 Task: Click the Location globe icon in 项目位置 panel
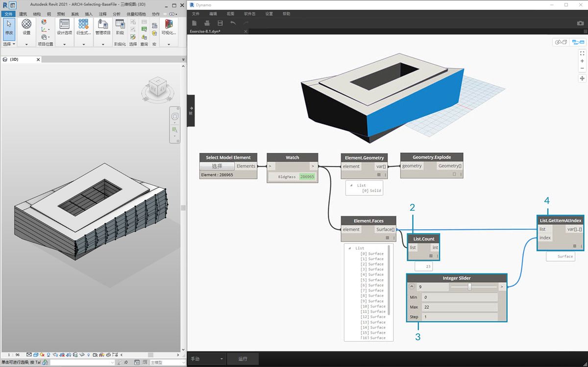[44, 22]
